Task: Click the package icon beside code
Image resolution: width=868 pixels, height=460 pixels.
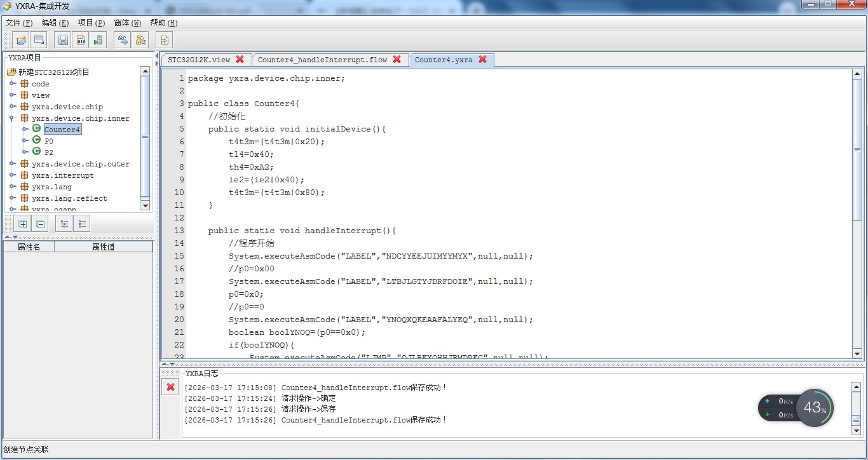Action: click(25, 83)
